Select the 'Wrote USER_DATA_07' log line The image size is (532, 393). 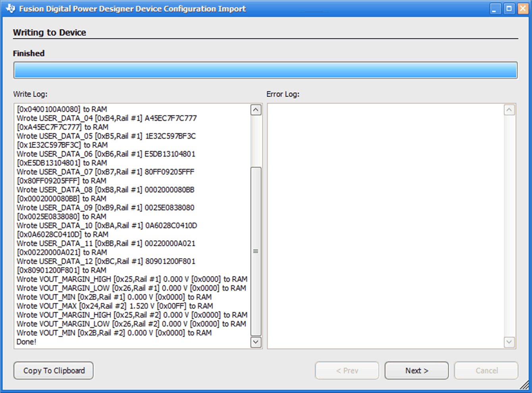click(106, 172)
